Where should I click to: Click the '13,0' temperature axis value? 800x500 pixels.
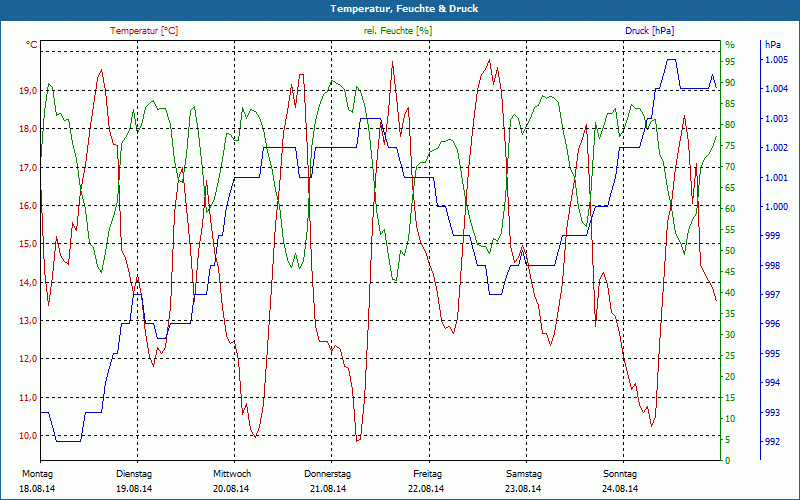pyautogui.click(x=29, y=321)
